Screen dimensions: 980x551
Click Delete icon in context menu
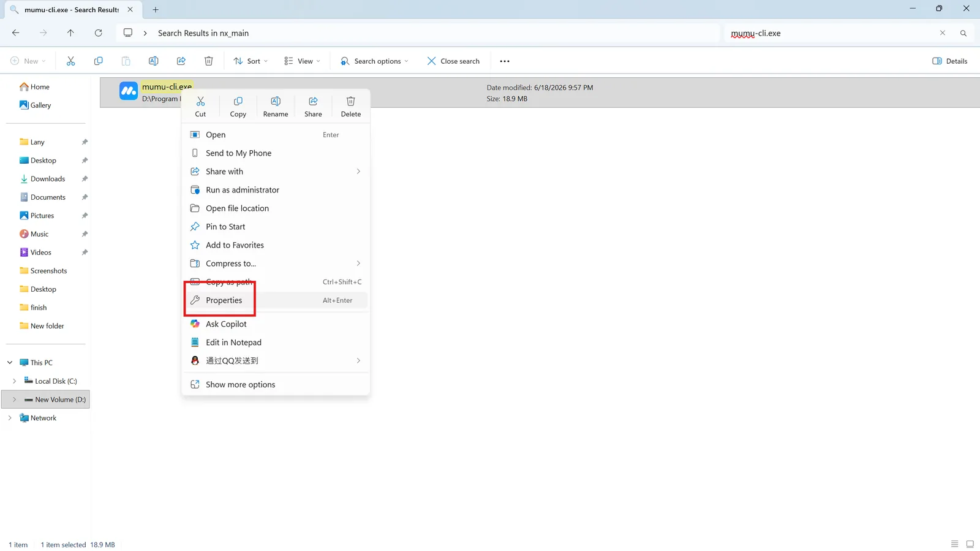coord(351,106)
